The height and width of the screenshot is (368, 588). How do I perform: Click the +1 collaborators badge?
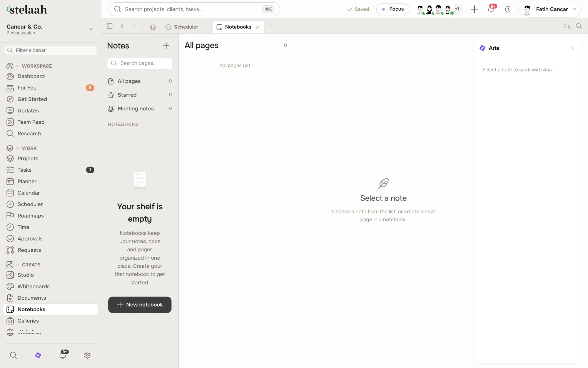457,9
